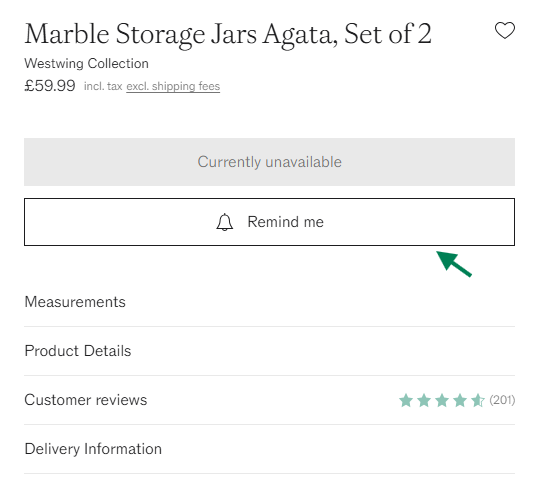Expand the Measurements section

[x=269, y=302]
